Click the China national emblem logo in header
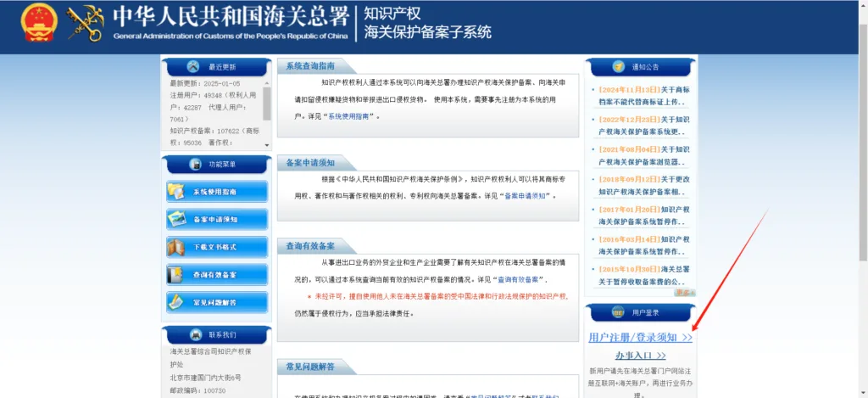 click(x=39, y=22)
